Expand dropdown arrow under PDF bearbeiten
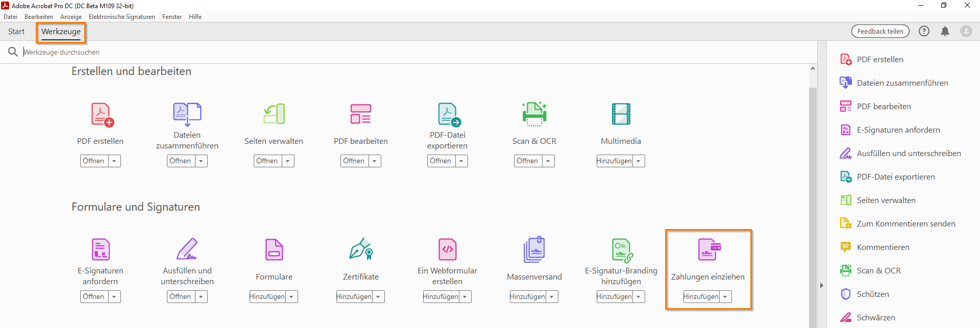980x328 pixels. point(375,161)
